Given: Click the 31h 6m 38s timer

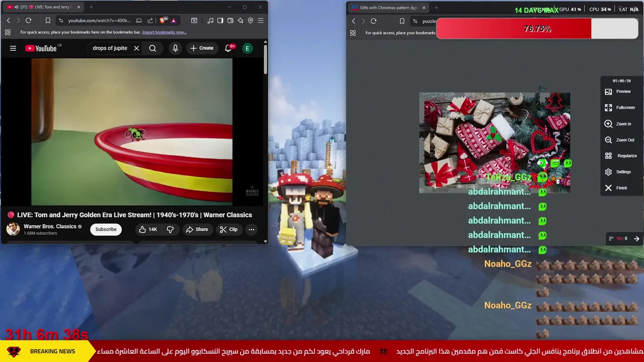Looking at the screenshot, I should [47, 334].
